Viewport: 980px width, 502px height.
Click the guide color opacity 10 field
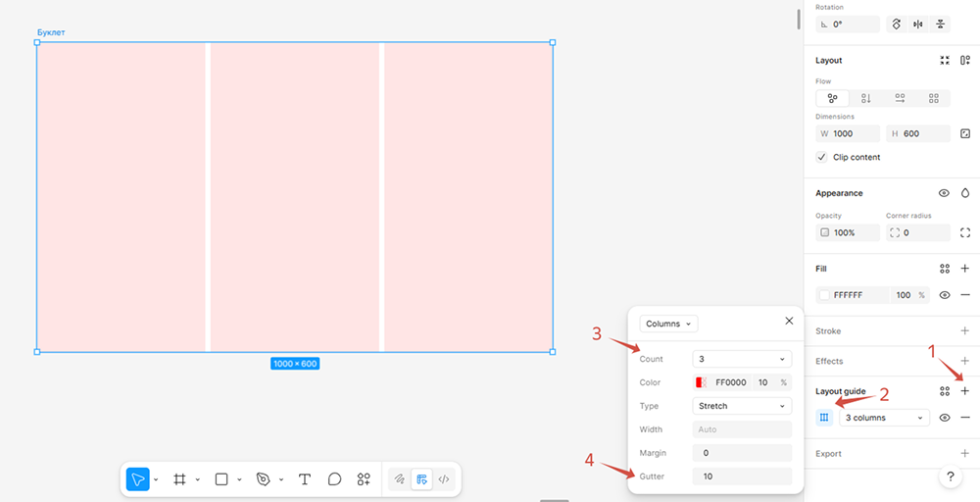tap(763, 382)
